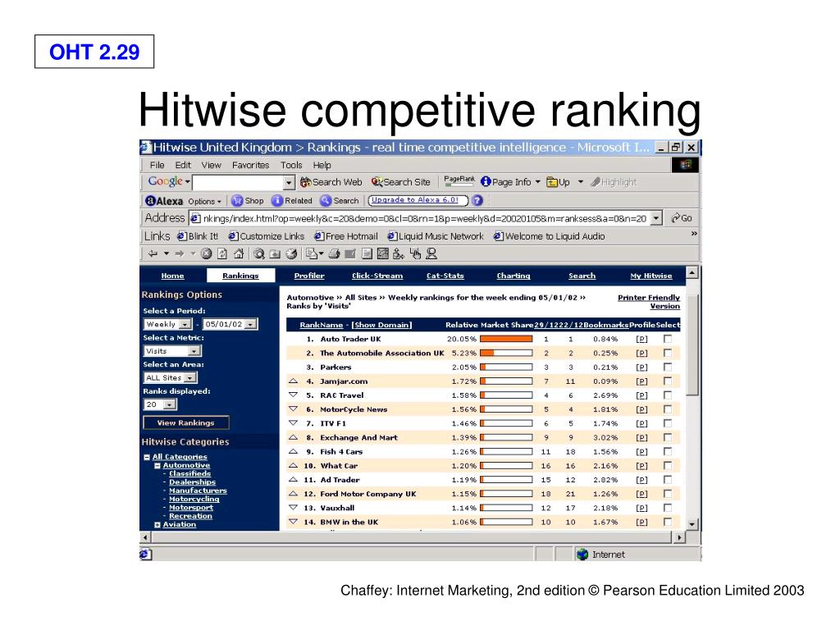
Task: Click the Alexa help question mark icon
Action: [477, 200]
